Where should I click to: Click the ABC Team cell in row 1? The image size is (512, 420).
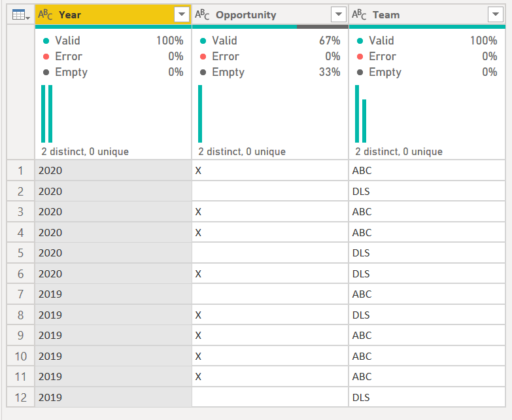coord(427,170)
